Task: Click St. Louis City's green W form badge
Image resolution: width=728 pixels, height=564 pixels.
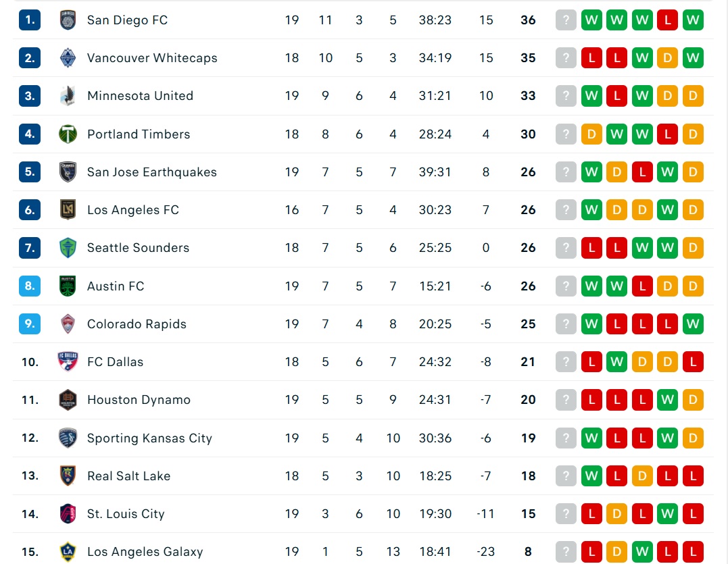Action: [x=667, y=513]
